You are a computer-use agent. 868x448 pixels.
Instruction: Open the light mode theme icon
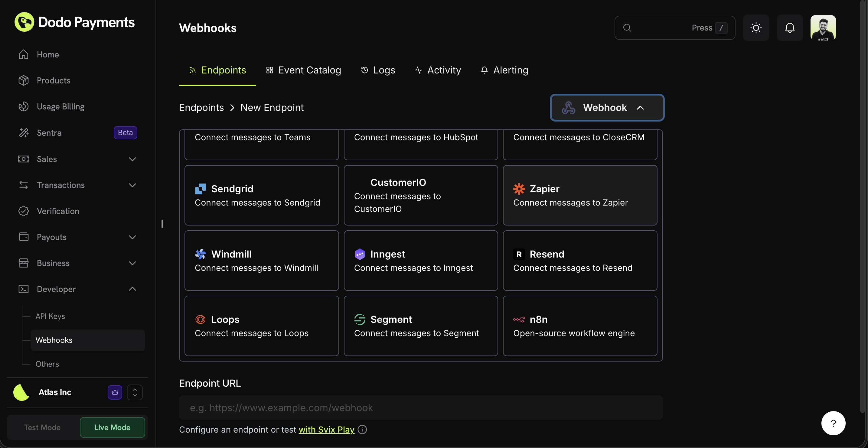coord(756,28)
